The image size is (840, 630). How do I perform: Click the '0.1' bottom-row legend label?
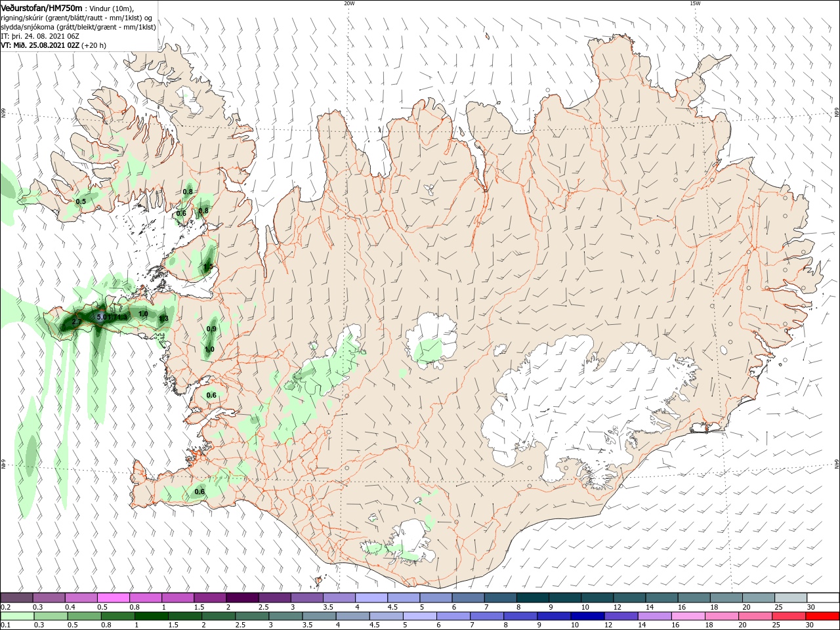[x=5, y=625]
